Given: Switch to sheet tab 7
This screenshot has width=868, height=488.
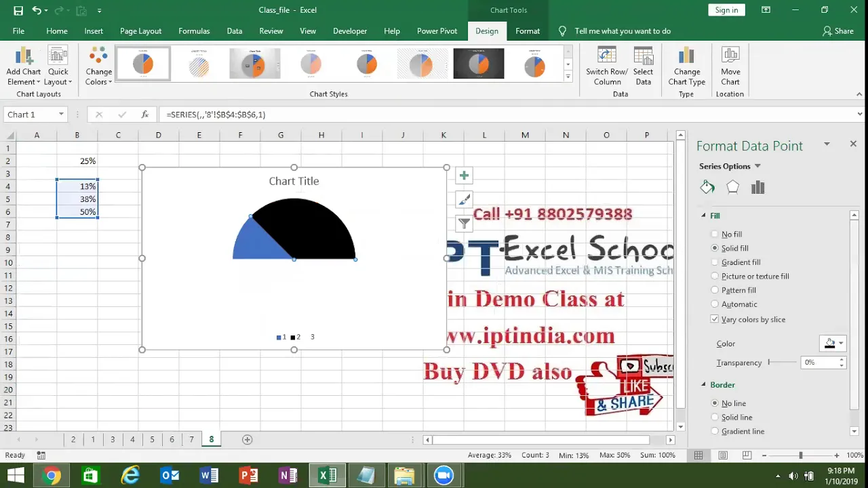Looking at the screenshot, I should 191,440.
